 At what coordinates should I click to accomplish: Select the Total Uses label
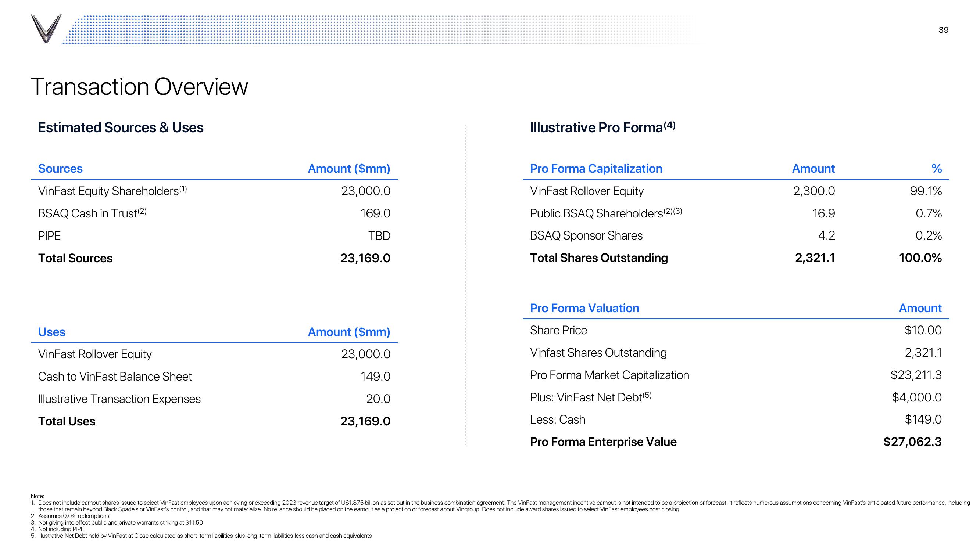[x=67, y=421]
